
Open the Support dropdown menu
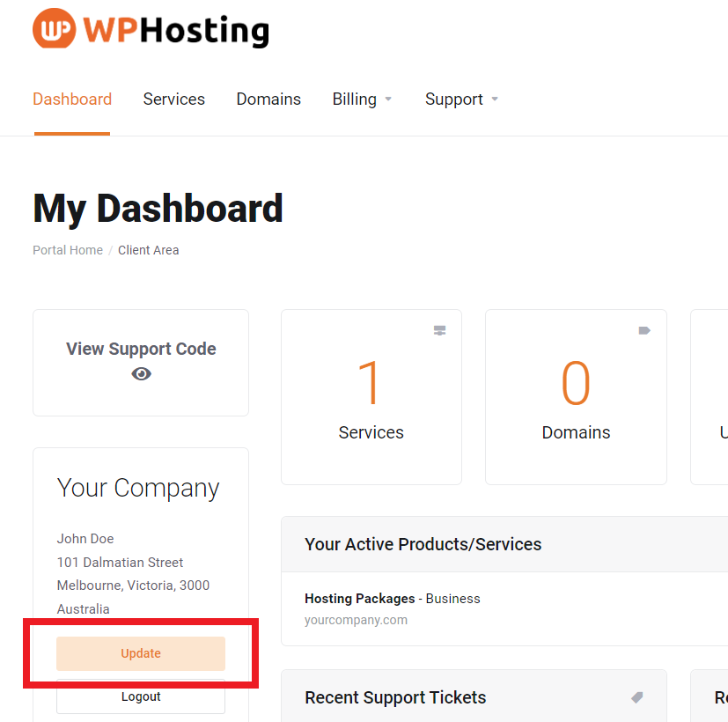click(x=461, y=99)
